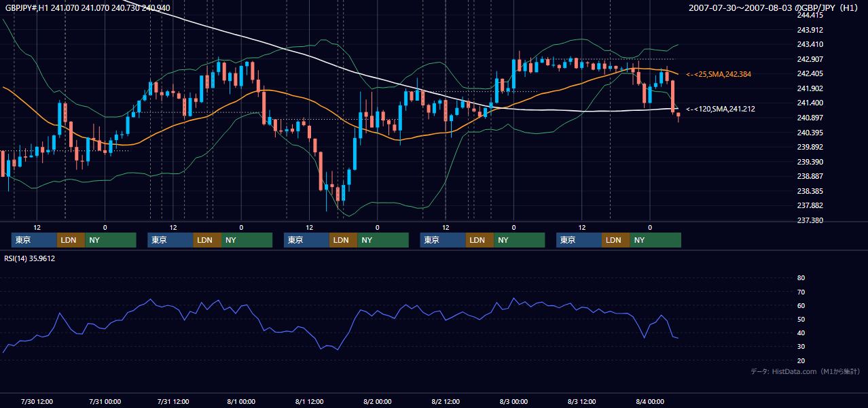Click the LDN session block for 7/31
The height and width of the screenshot is (408, 868).
[x=206, y=240]
